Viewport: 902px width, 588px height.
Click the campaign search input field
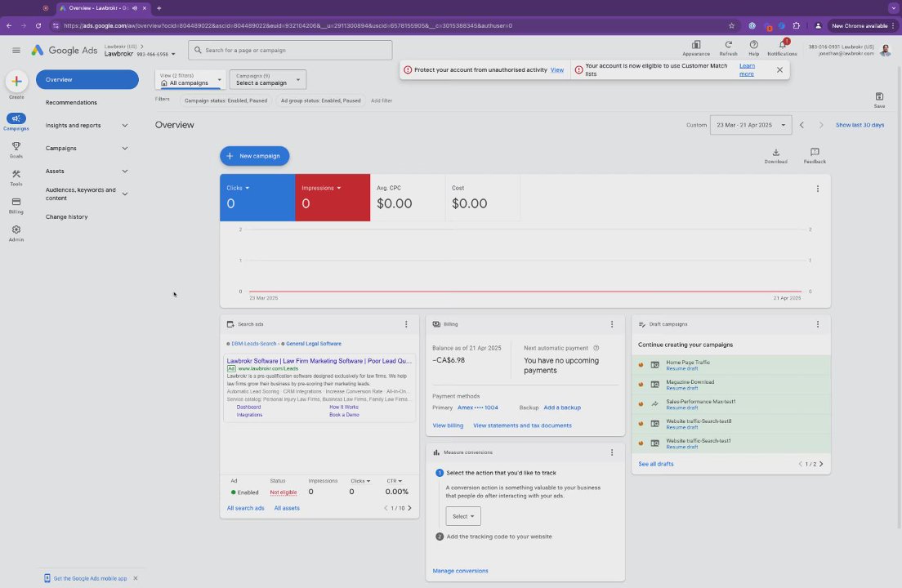click(x=290, y=50)
